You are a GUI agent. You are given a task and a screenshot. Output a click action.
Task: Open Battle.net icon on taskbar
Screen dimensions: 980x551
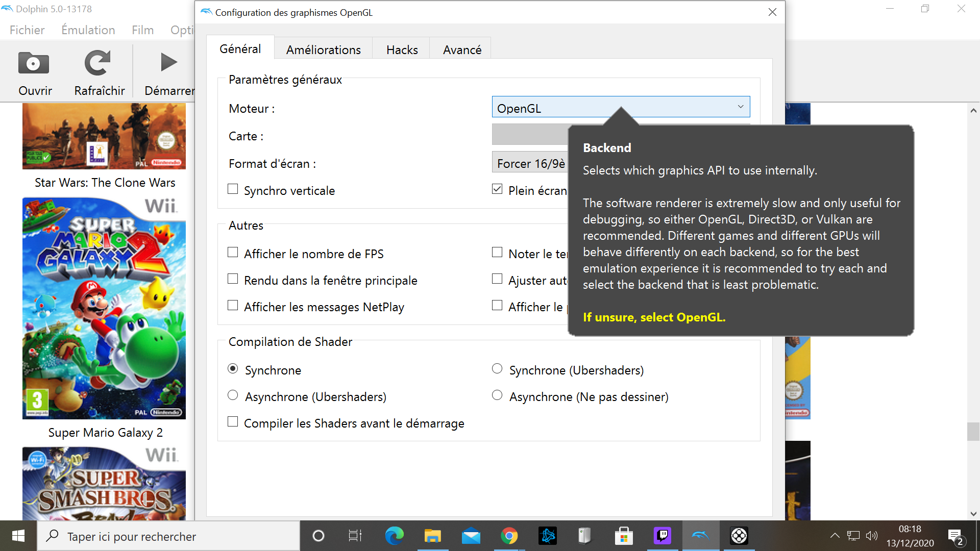tap(548, 536)
